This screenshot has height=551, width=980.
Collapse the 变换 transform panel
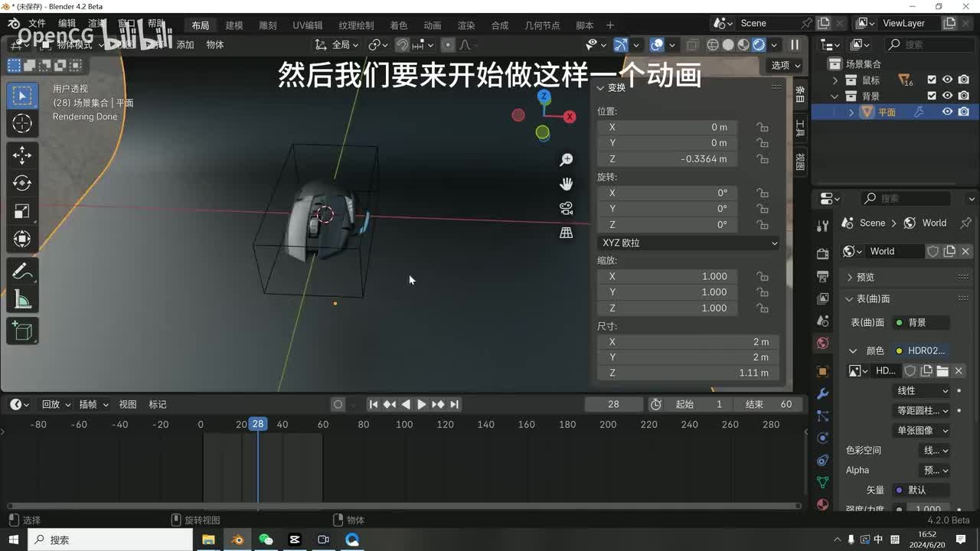click(612, 87)
